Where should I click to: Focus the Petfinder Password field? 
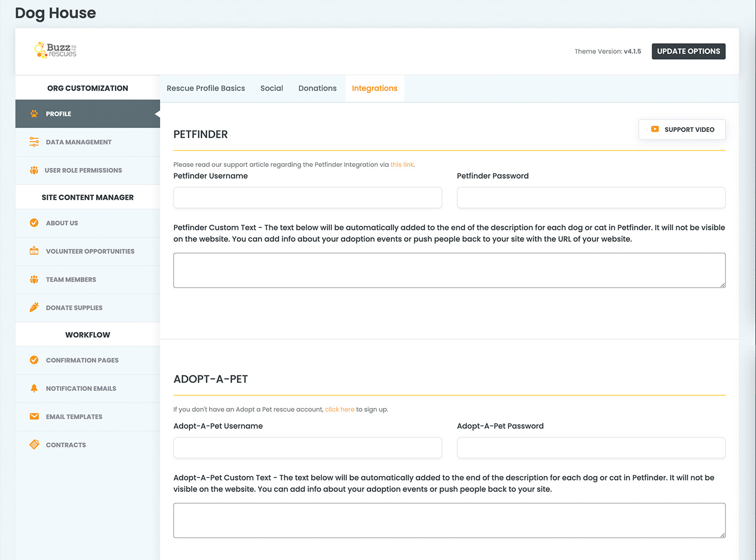tap(591, 197)
